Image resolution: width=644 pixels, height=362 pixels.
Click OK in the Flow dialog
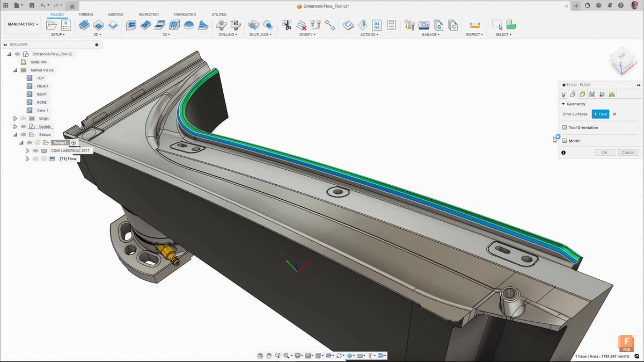604,153
